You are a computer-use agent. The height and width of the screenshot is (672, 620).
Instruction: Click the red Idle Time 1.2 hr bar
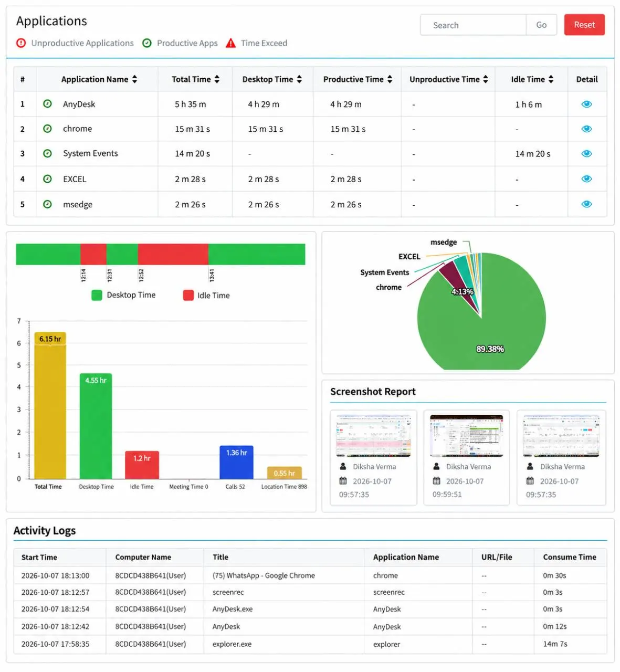tap(142, 465)
